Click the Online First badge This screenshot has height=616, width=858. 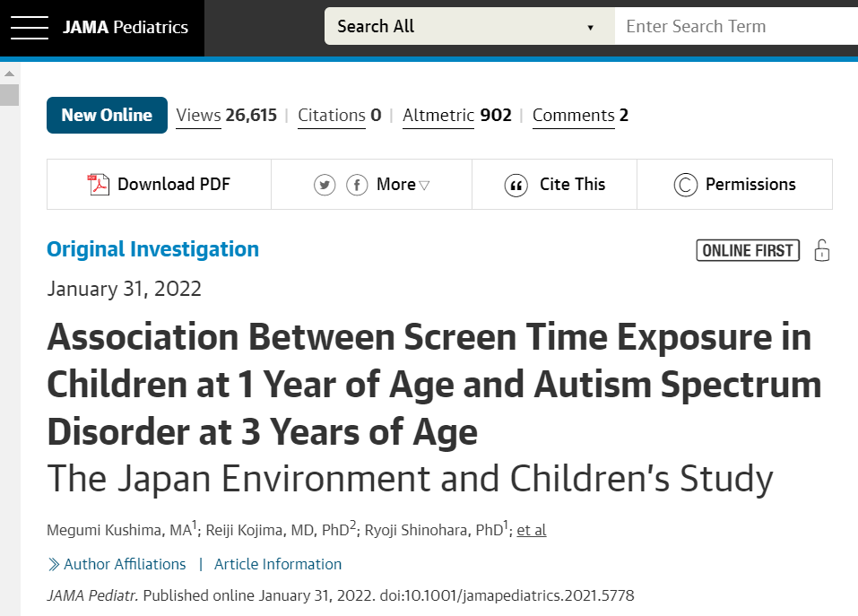click(748, 250)
